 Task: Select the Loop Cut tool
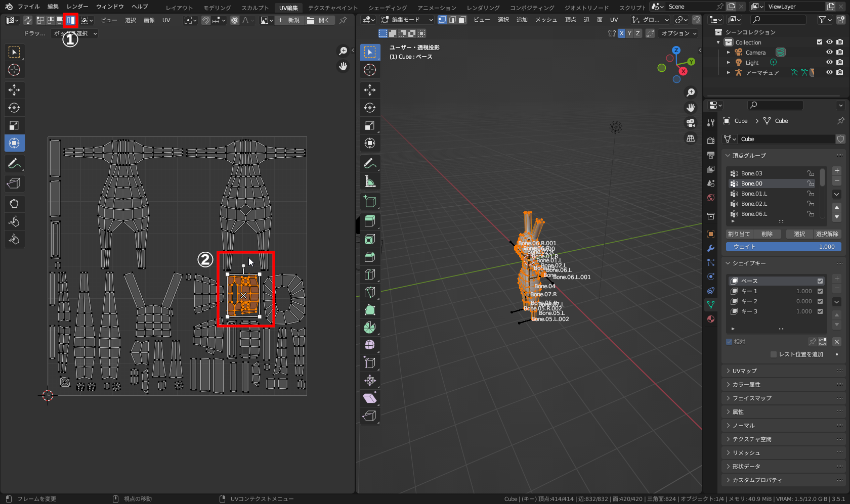point(370,274)
